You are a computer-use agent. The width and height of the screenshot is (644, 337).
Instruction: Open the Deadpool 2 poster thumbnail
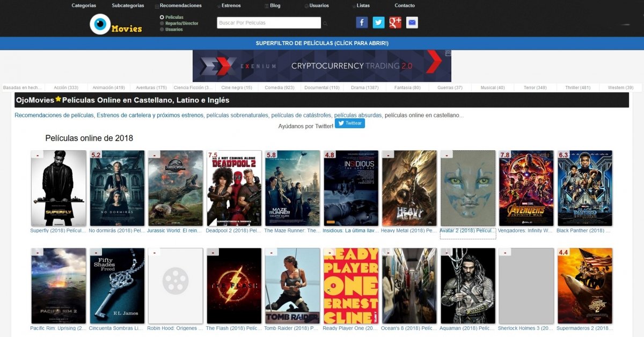coord(234,188)
